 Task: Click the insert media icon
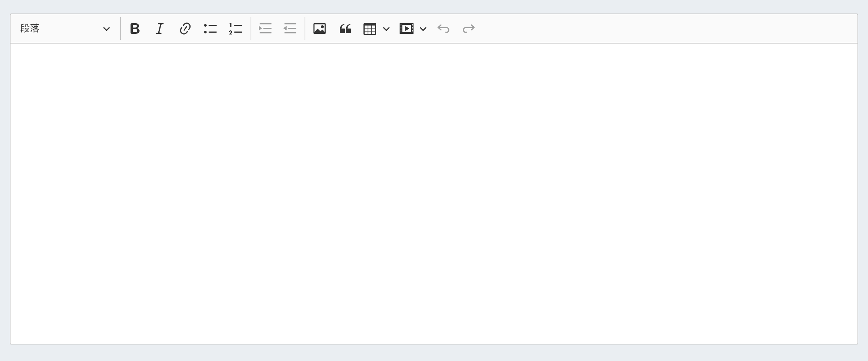(407, 29)
